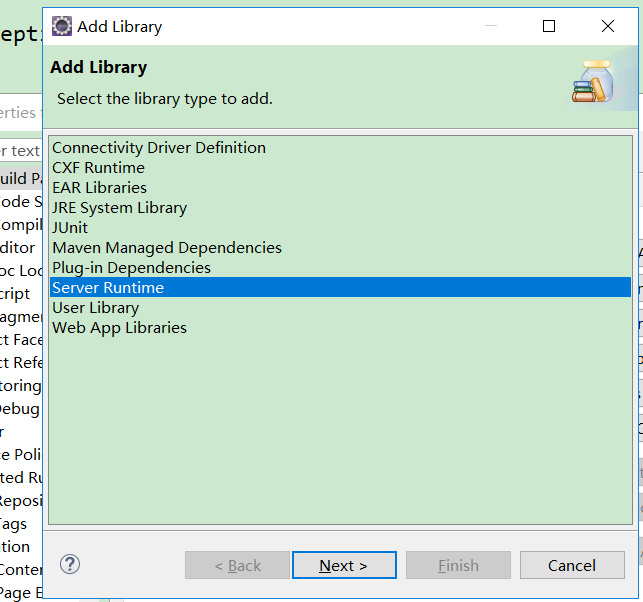Image resolution: width=643 pixels, height=602 pixels.
Task: Open help via question mark icon
Action: point(70,564)
